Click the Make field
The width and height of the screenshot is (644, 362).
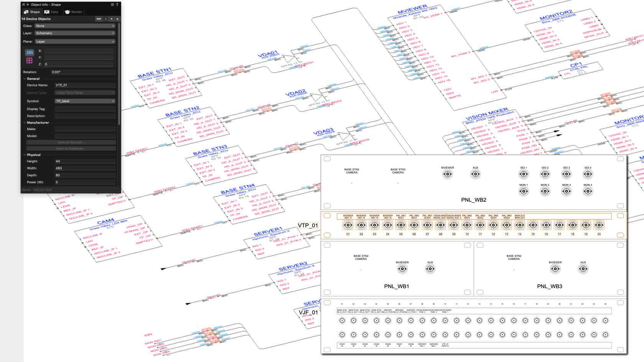(85, 129)
